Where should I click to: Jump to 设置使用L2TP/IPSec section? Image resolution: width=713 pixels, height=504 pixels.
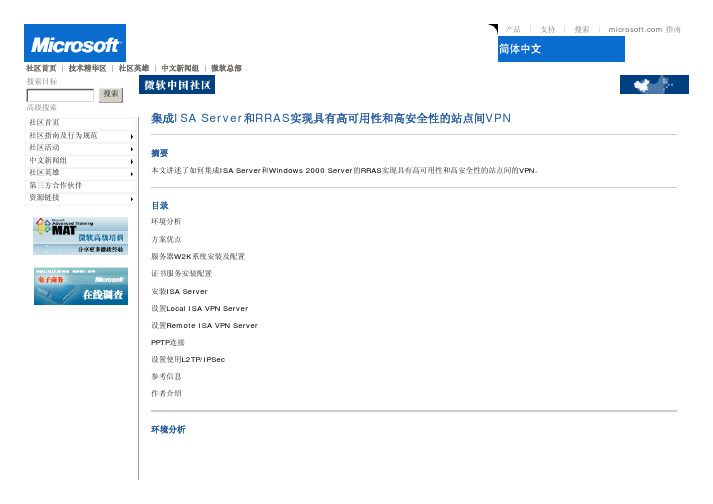point(188,359)
